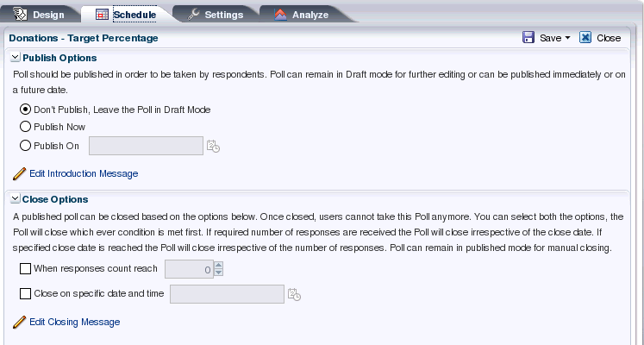Click the close date and time field
644x345 pixels.
[x=227, y=294]
